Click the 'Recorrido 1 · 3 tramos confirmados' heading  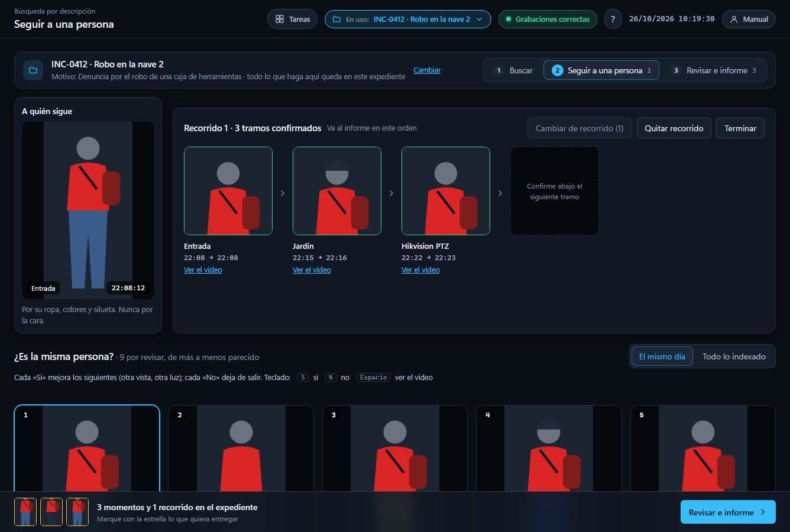click(x=252, y=128)
